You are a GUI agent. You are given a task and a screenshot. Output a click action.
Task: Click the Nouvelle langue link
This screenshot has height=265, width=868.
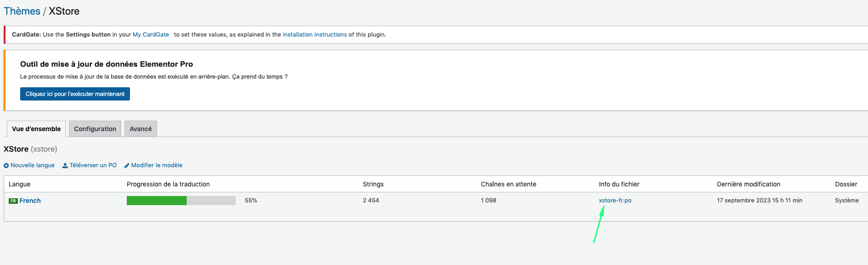click(x=32, y=165)
